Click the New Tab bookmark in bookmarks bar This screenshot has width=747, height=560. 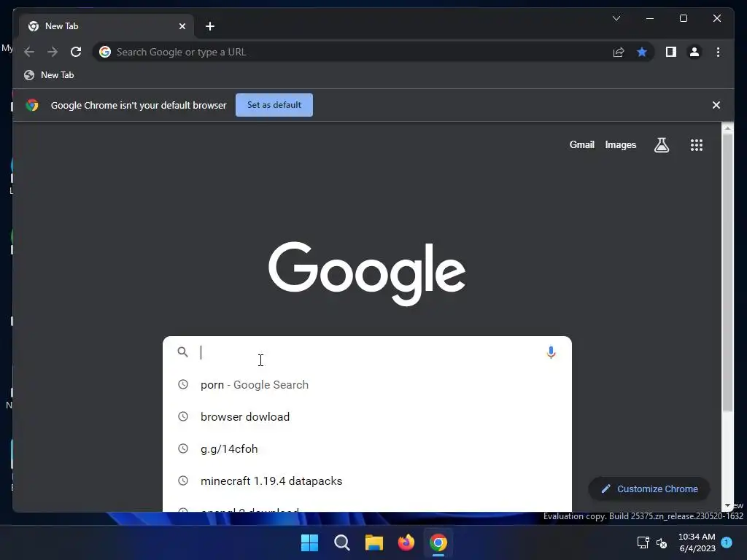click(50, 75)
